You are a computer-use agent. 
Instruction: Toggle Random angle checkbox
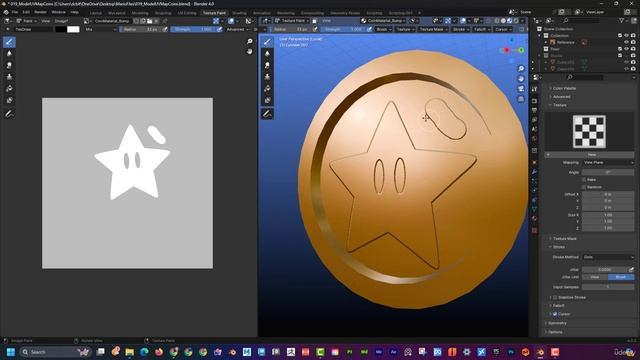pos(584,187)
